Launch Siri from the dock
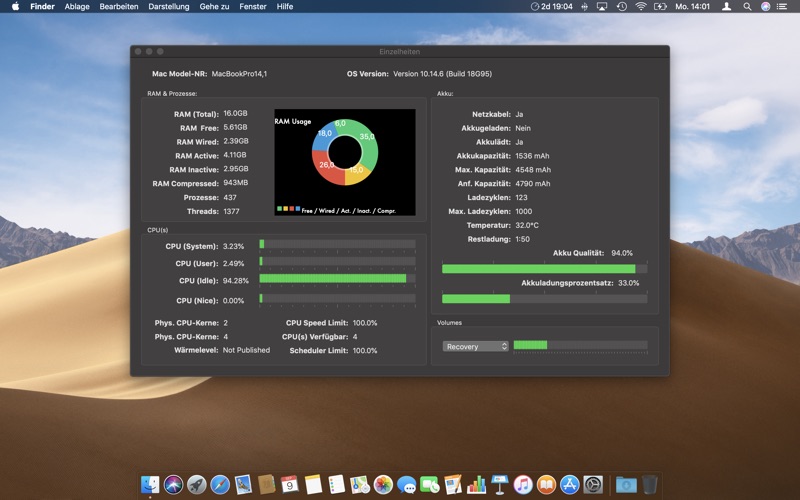 (173, 485)
